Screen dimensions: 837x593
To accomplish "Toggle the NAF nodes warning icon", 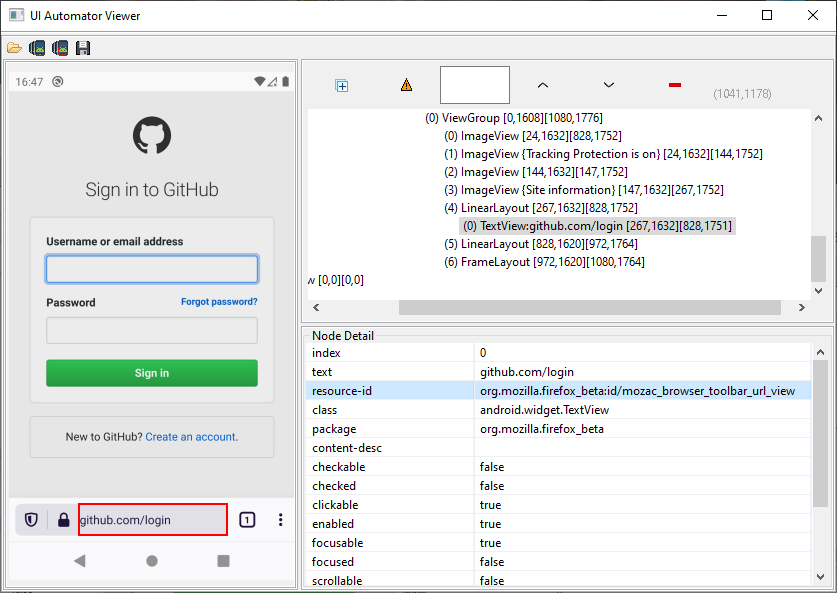I will [x=406, y=85].
